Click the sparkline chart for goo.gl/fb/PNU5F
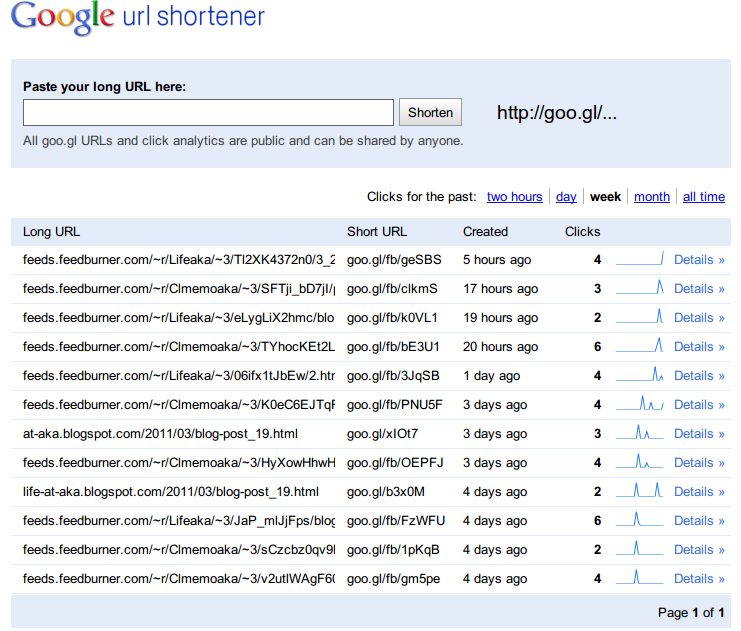 [639, 403]
